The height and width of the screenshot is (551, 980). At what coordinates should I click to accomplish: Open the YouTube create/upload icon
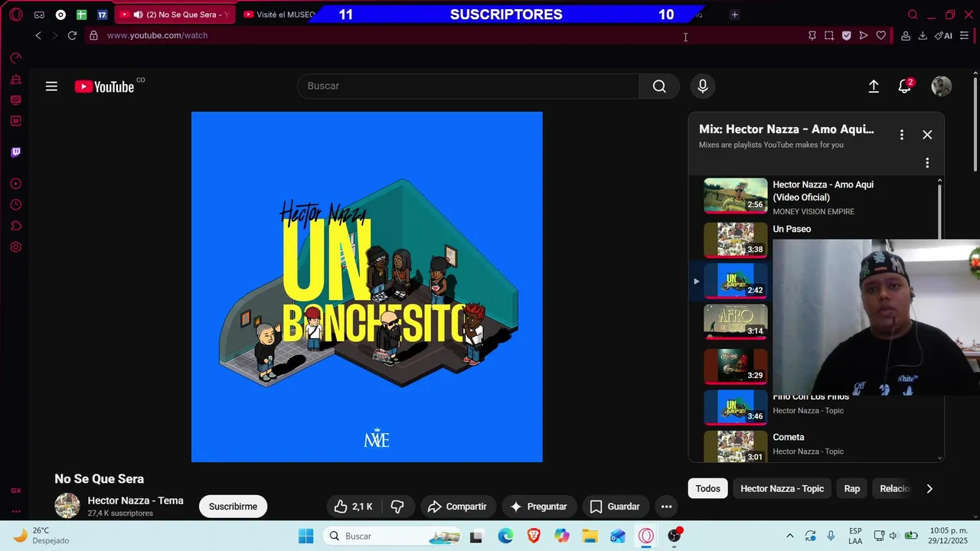pyautogui.click(x=874, y=86)
